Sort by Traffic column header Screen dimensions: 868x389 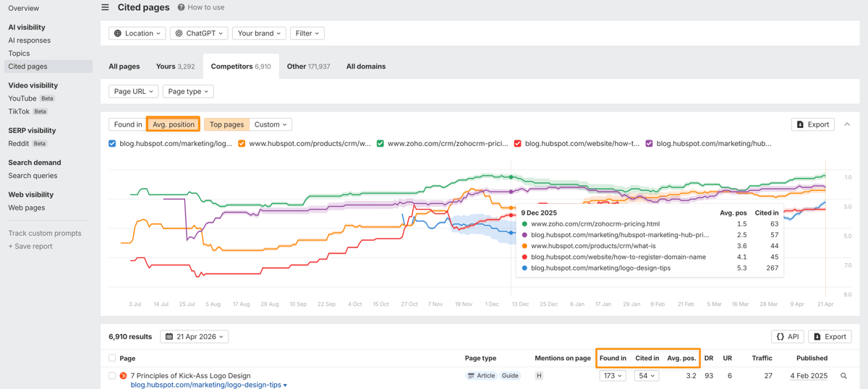click(762, 358)
